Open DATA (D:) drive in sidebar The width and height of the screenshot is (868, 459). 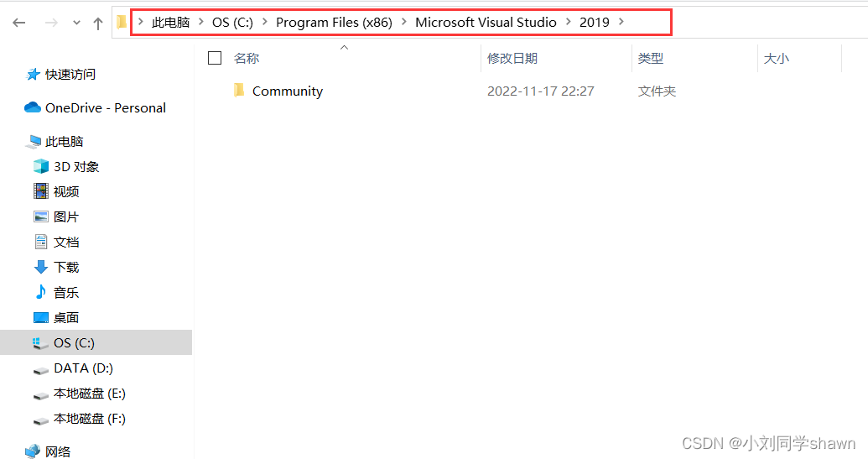(x=83, y=368)
